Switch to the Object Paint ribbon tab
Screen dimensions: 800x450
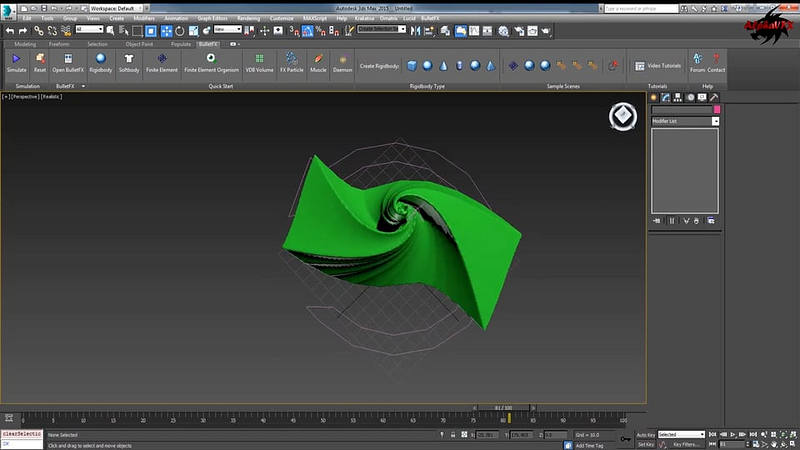point(139,44)
